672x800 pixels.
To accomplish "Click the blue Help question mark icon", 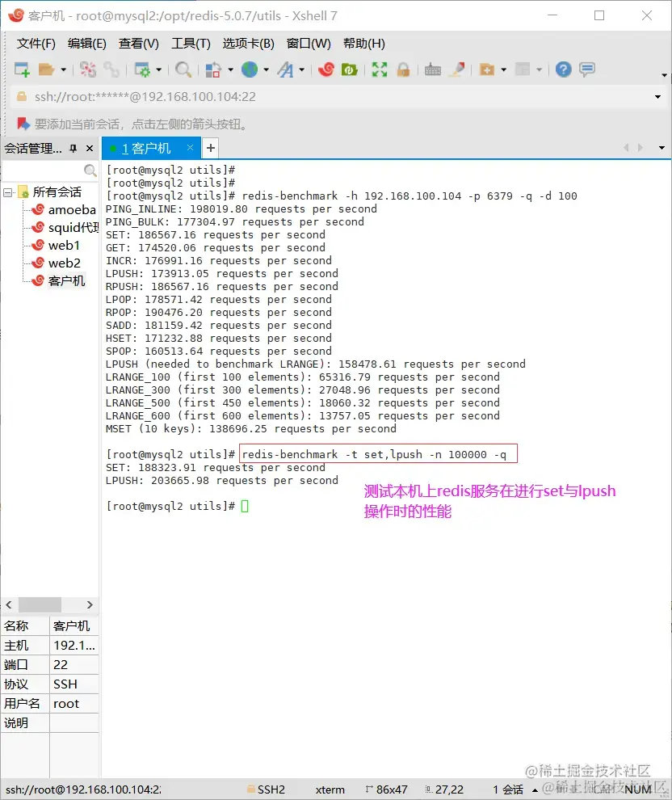I will (x=564, y=69).
